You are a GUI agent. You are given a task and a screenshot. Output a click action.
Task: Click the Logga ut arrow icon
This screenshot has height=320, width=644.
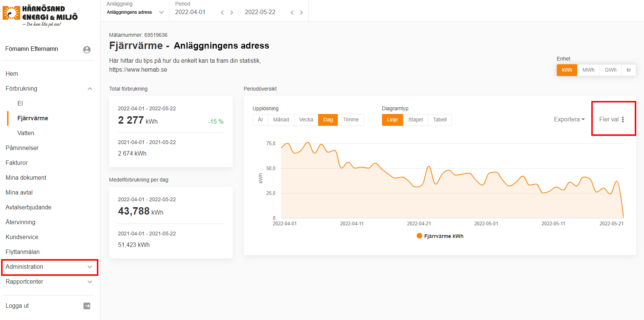pos(87,306)
